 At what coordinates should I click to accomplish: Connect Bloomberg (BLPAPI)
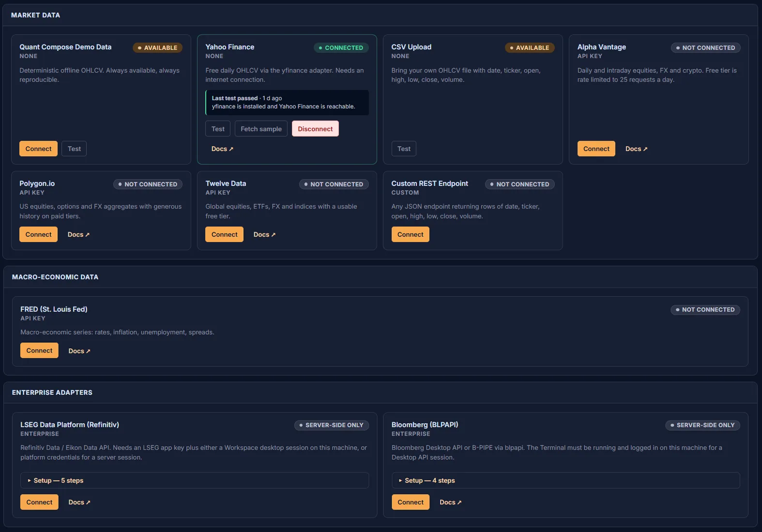click(x=411, y=502)
